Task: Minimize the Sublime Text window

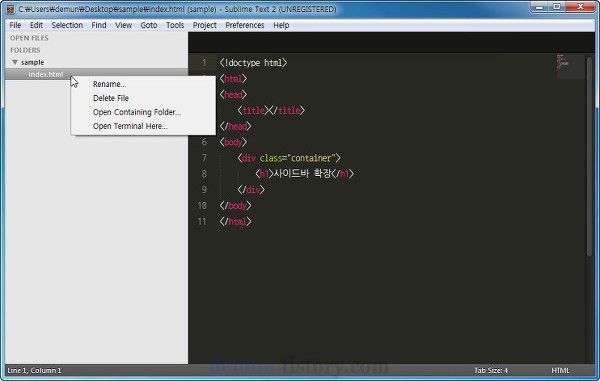Action: (x=540, y=7)
